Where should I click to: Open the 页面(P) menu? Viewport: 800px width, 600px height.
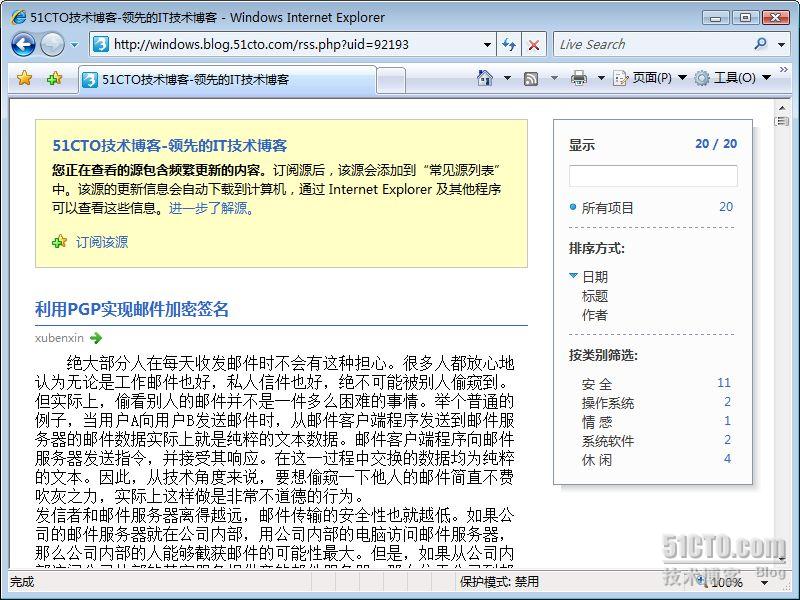point(649,78)
